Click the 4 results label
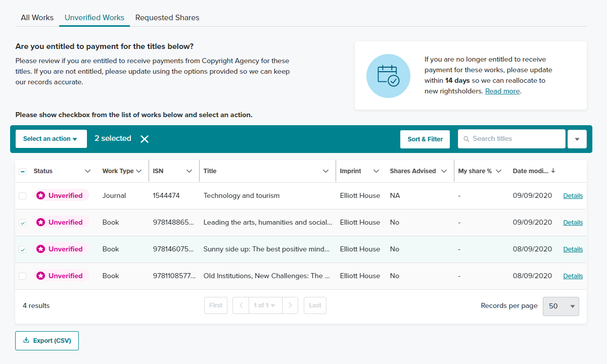Screen dimensions: 607x364 pos(36,305)
